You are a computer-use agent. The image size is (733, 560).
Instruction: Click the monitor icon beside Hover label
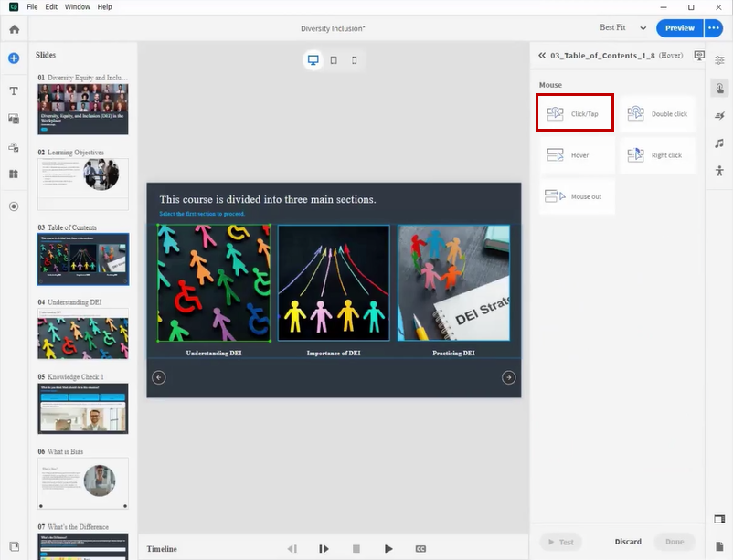[x=699, y=55]
